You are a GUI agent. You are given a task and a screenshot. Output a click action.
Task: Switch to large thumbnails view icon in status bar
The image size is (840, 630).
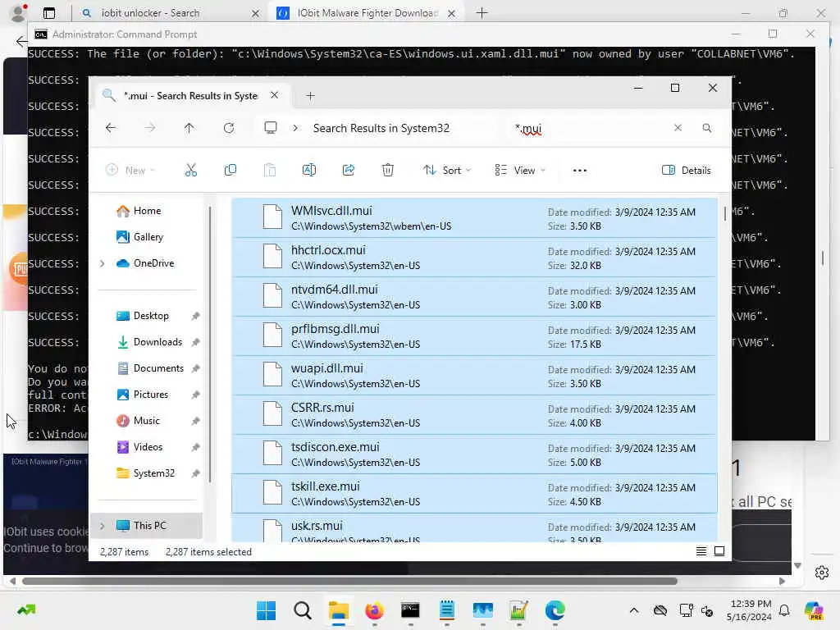tap(719, 551)
